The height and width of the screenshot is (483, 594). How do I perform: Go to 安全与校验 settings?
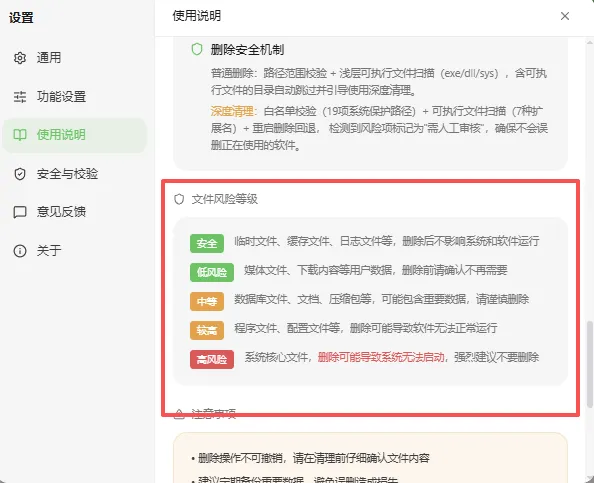point(75,174)
